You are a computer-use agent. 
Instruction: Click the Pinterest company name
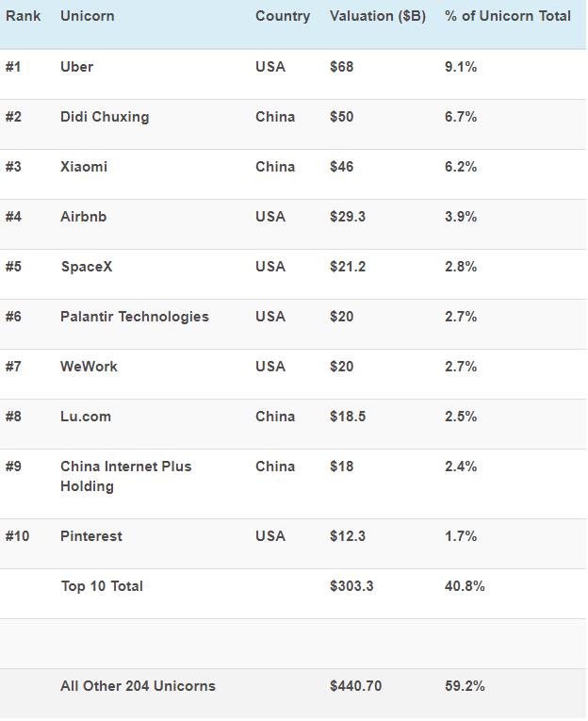coord(91,536)
